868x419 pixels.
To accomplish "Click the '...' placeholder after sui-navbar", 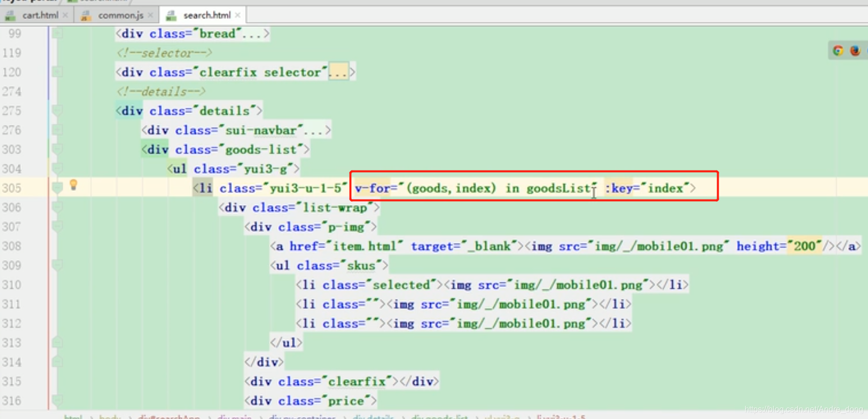I will click(x=314, y=130).
